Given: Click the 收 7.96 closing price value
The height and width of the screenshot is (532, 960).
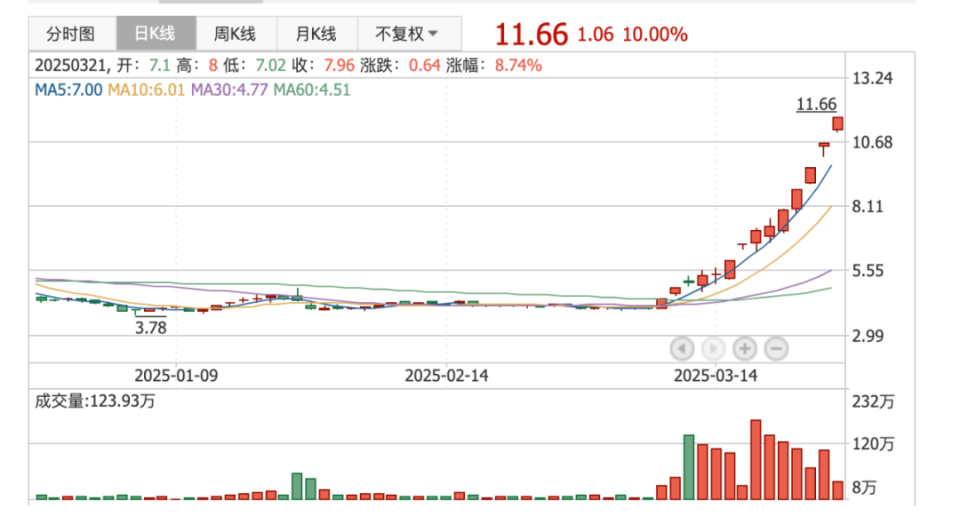Looking at the screenshot, I should point(339,65).
